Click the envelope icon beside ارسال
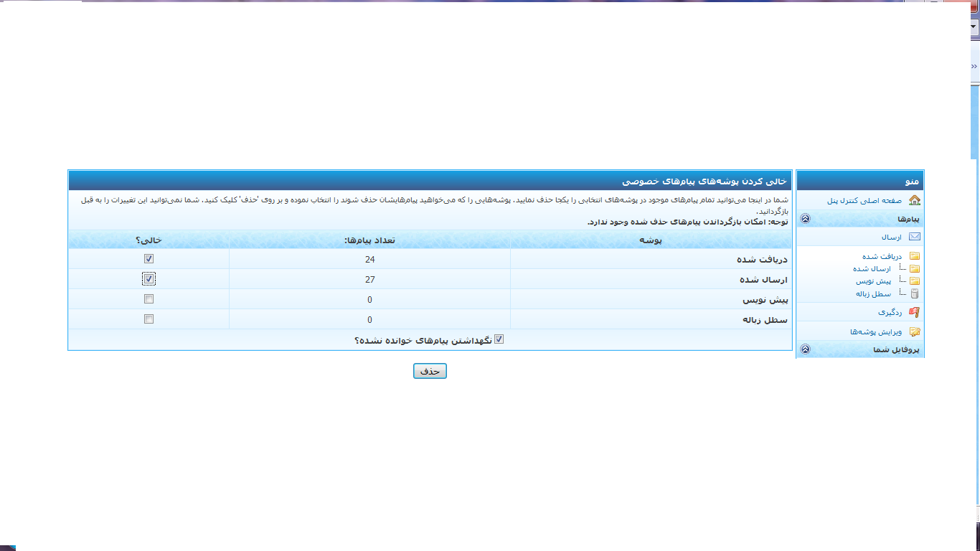This screenshot has width=980, height=551. click(x=914, y=237)
